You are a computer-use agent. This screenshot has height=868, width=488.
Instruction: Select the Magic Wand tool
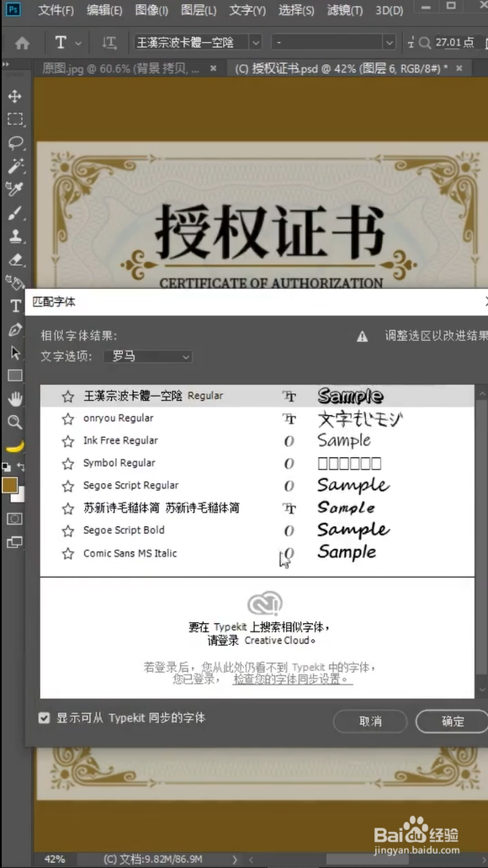[15, 166]
